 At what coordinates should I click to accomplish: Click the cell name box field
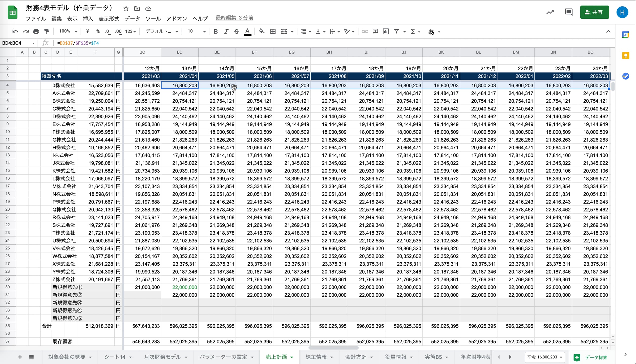(16, 43)
